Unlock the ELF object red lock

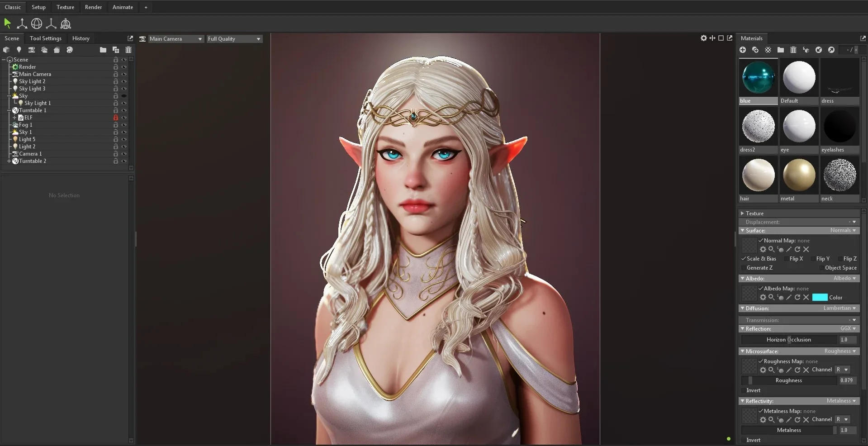click(x=116, y=118)
